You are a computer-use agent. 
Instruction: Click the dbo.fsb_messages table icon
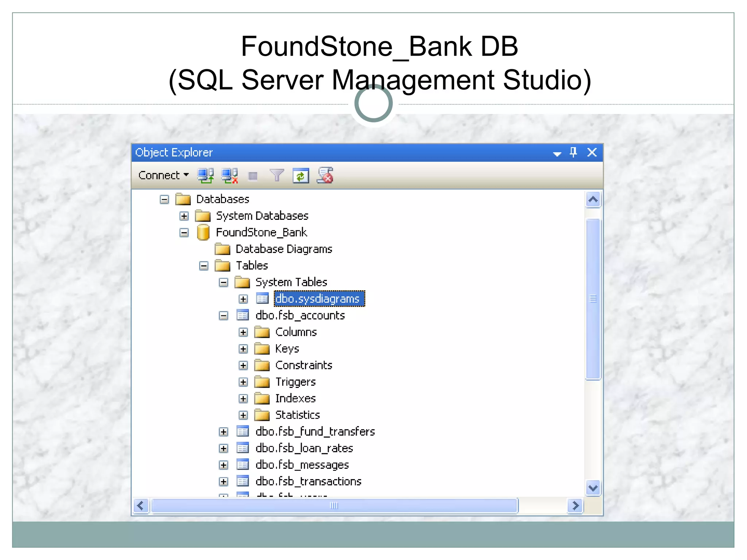(x=243, y=465)
